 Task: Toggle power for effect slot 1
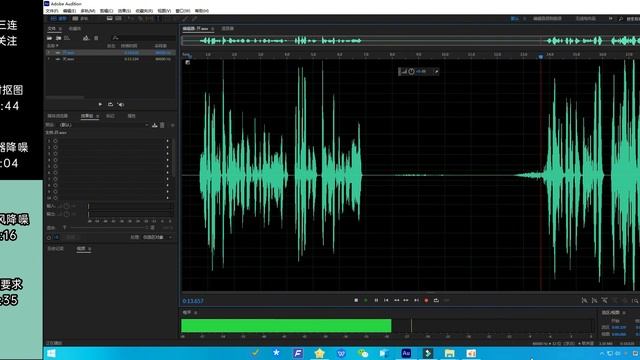55,141
